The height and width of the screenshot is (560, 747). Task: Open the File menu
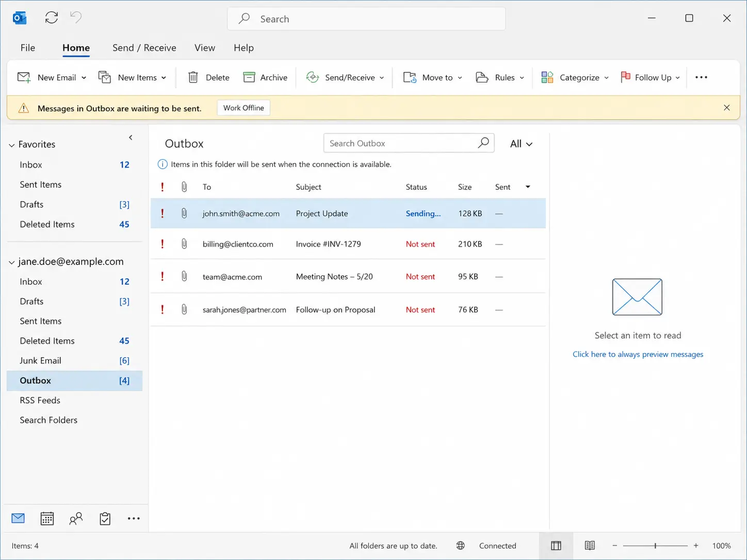[x=28, y=47]
